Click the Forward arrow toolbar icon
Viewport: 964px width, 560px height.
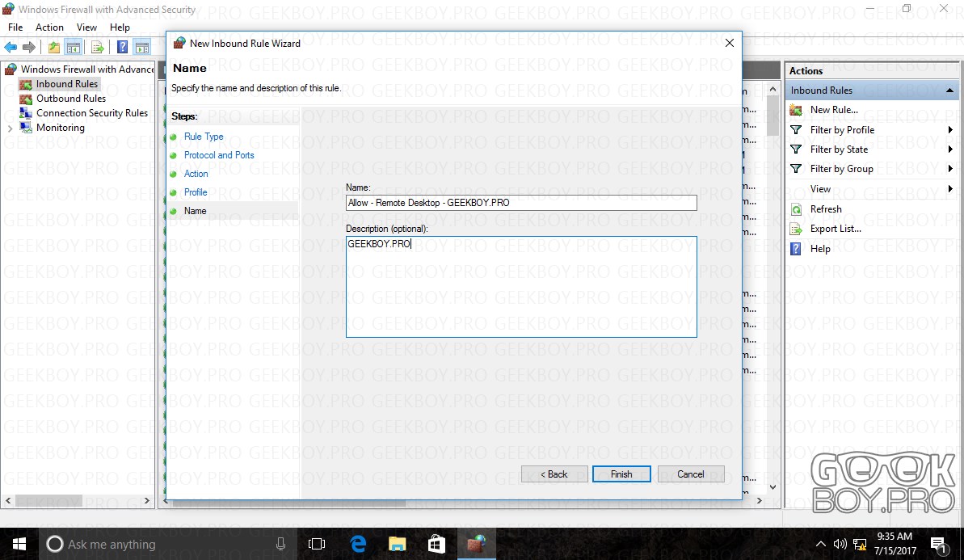29,48
